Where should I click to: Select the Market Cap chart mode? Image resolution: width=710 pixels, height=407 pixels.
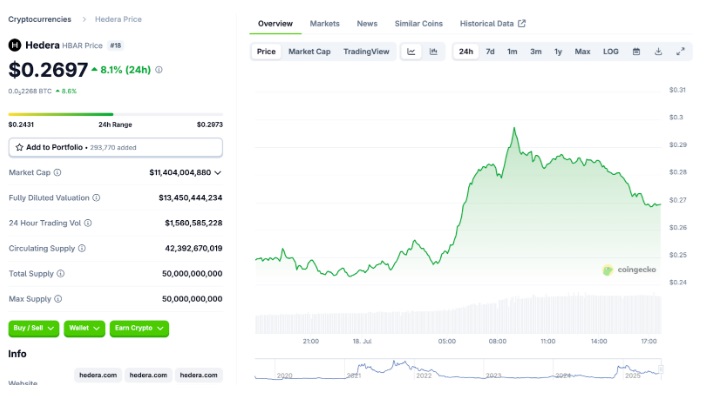tap(309, 51)
